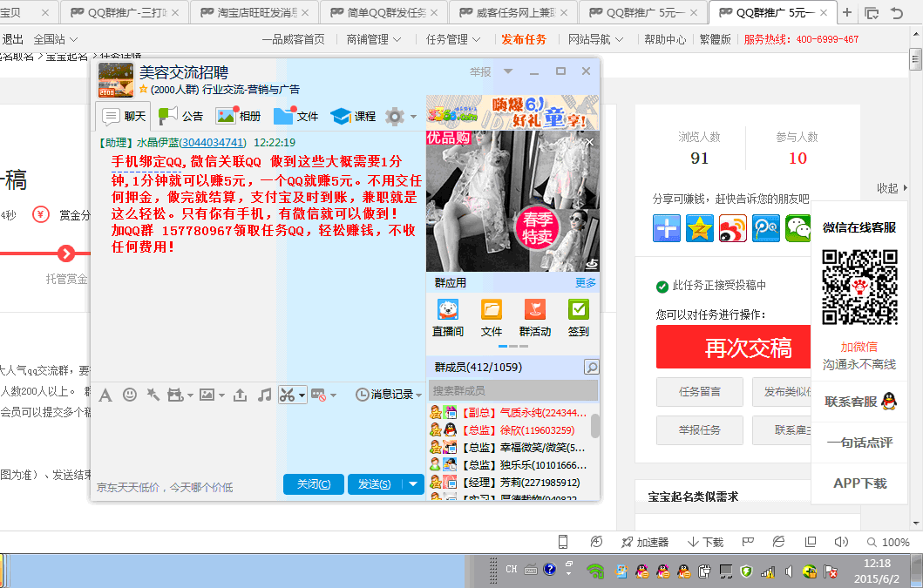Click the 发布任务 link
This screenshot has width=923, height=588.
[x=524, y=39]
